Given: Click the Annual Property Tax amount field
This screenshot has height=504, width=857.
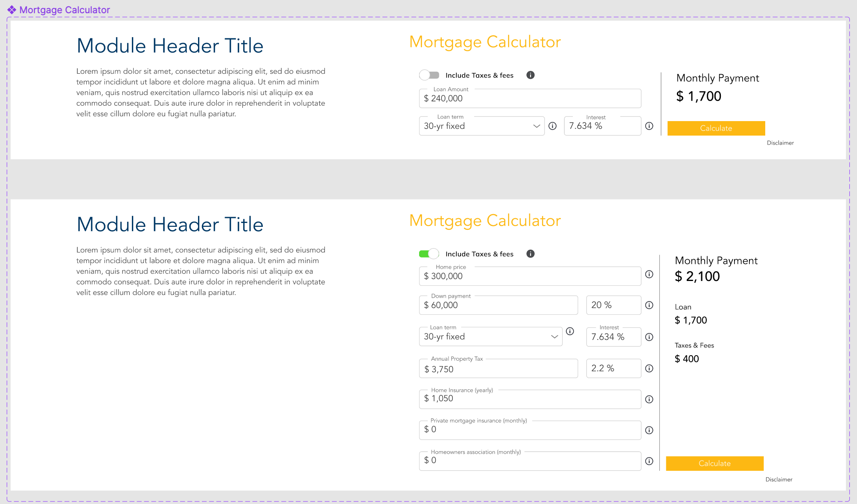Looking at the screenshot, I should (498, 369).
